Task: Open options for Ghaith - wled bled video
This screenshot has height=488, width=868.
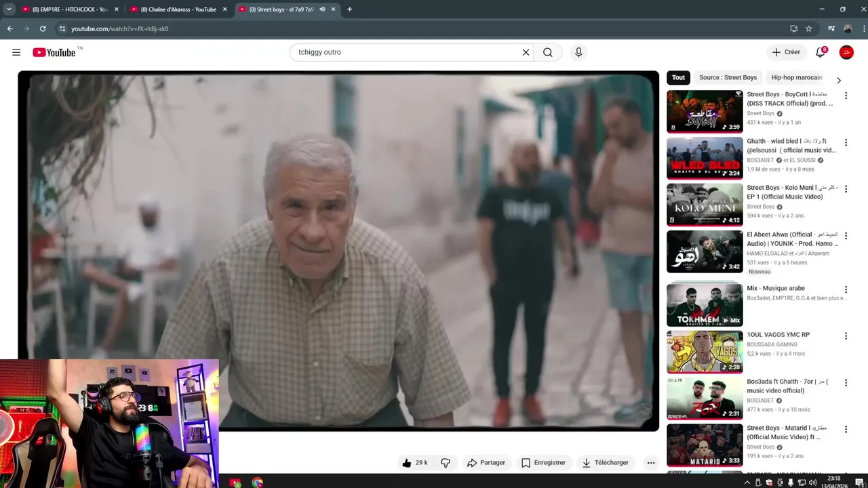Action: pyautogui.click(x=846, y=142)
